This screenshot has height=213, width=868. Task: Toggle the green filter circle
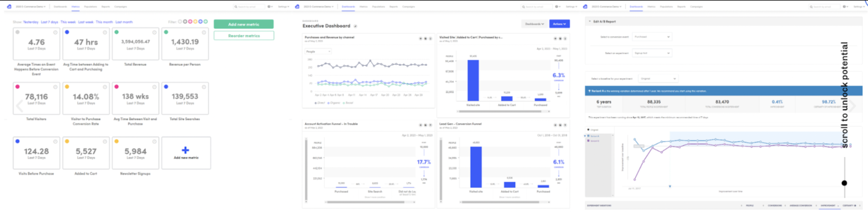(x=206, y=22)
